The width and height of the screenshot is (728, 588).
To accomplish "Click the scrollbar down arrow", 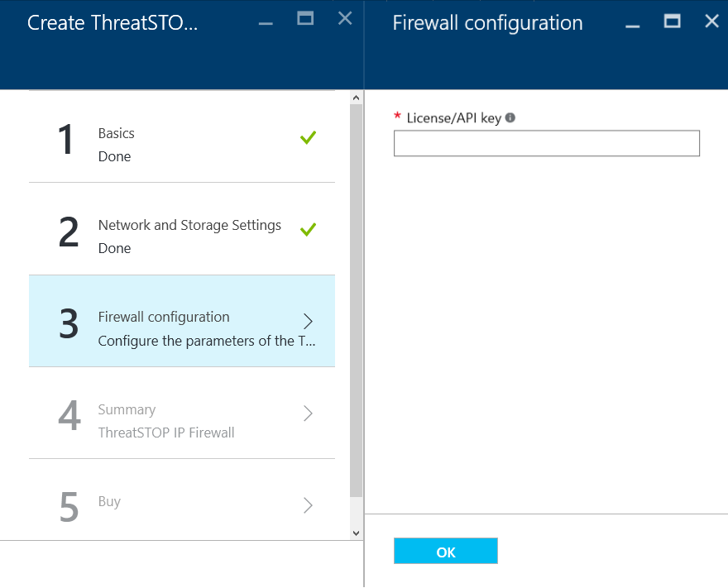I will pyautogui.click(x=356, y=533).
